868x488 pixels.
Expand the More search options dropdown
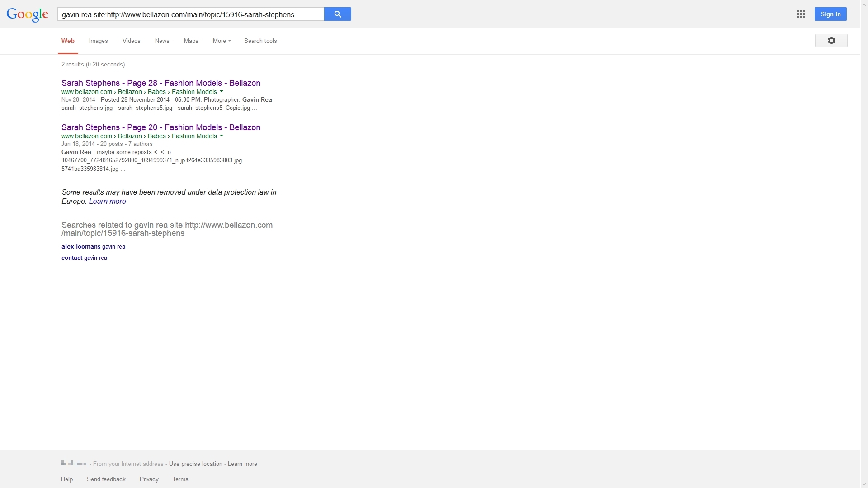pos(222,41)
